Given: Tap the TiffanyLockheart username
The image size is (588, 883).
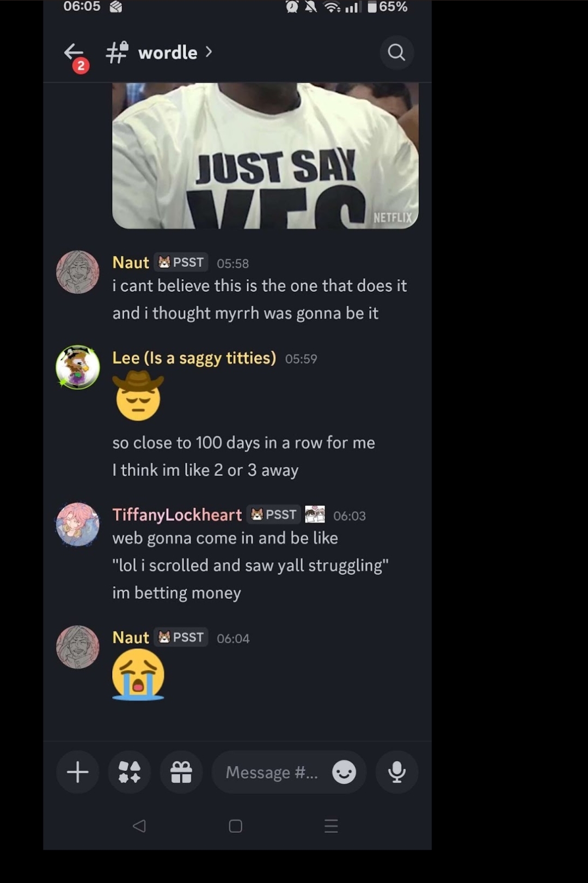Looking at the screenshot, I should [177, 514].
